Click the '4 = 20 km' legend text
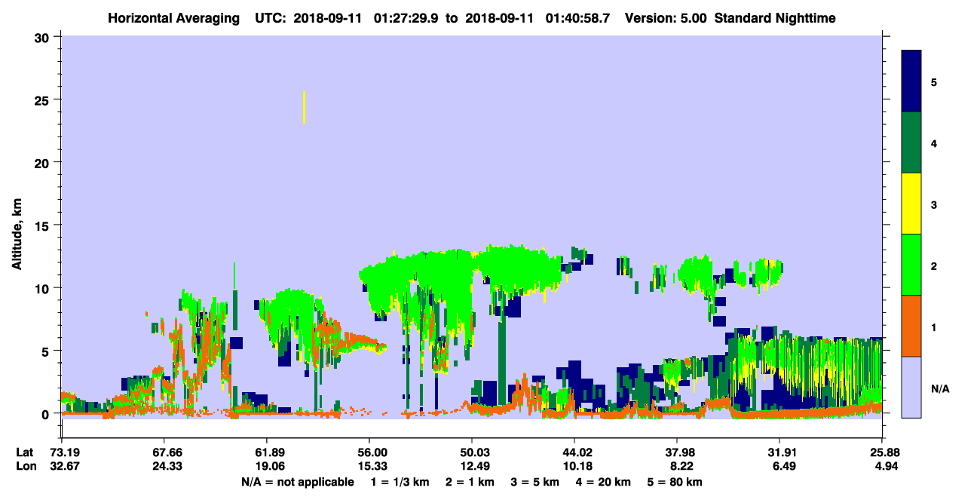The height and width of the screenshot is (503, 980). coord(605,482)
